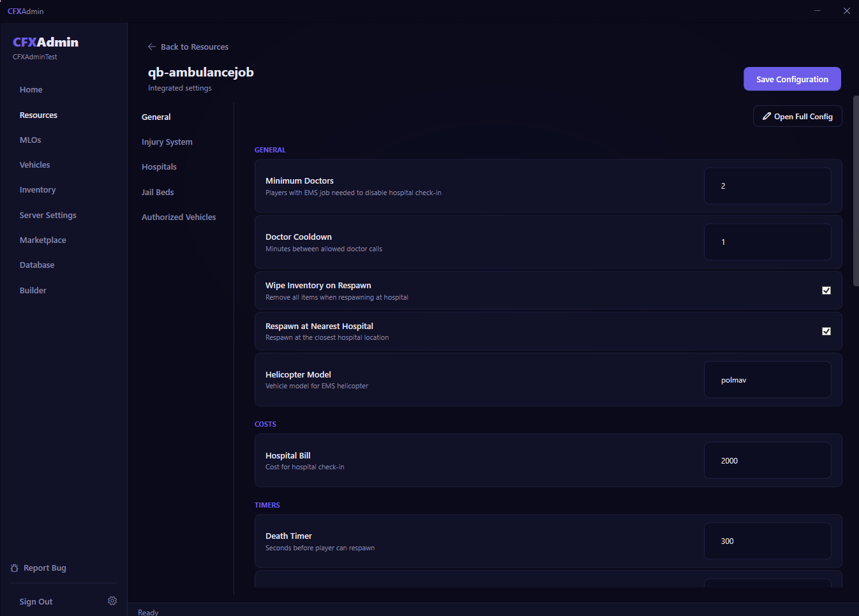Click the back arrow icon beside Back to Resources
The height and width of the screenshot is (616, 859).
[x=152, y=47]
